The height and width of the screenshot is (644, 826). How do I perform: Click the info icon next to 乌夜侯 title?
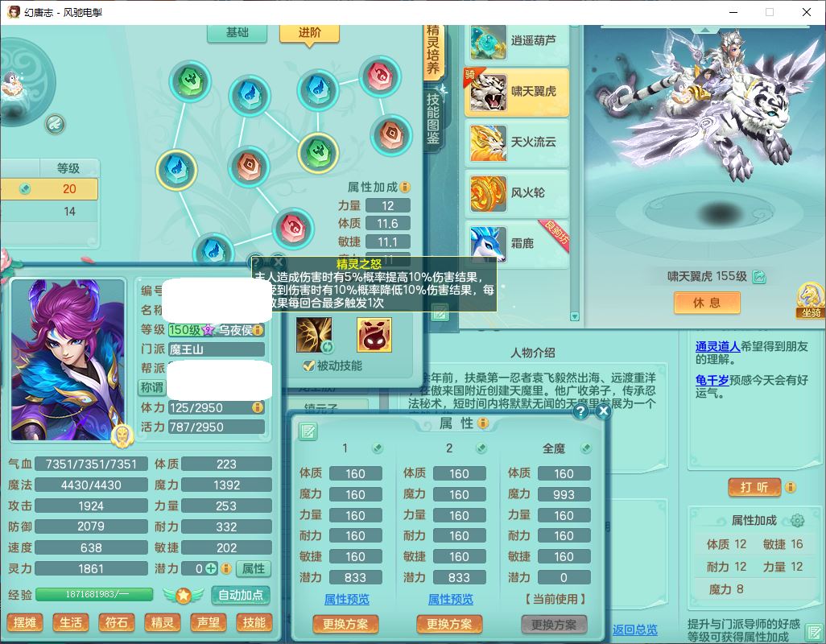[258, 330]
